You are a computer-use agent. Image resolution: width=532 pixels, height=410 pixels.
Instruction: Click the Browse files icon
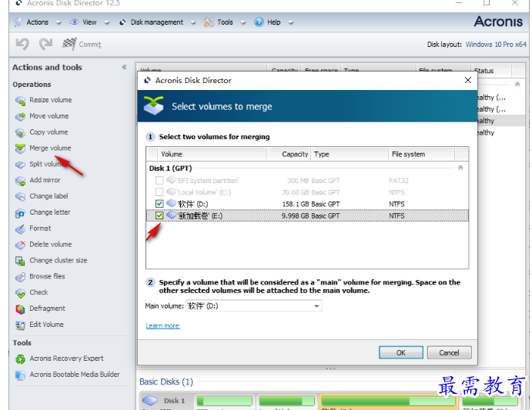tap(20, 277)
